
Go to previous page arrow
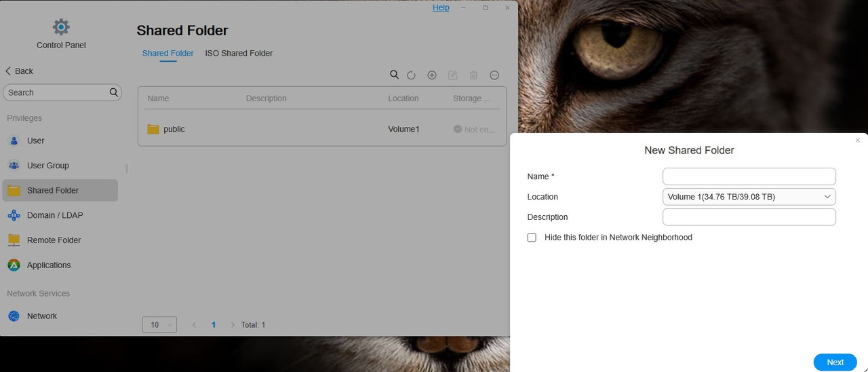[194, 325]
